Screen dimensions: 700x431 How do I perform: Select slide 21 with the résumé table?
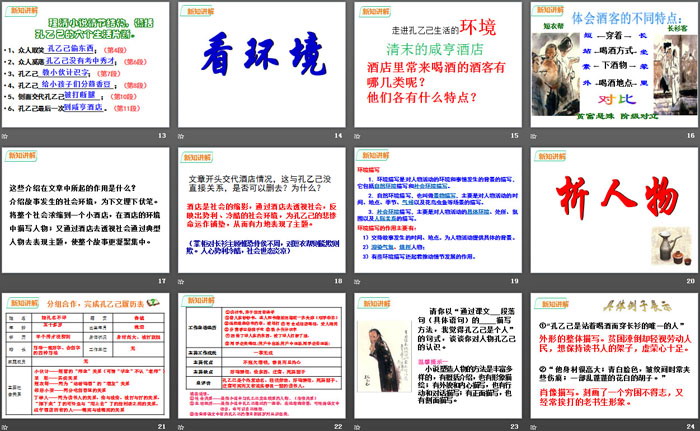pyautogui.click(x=85, y=356)
